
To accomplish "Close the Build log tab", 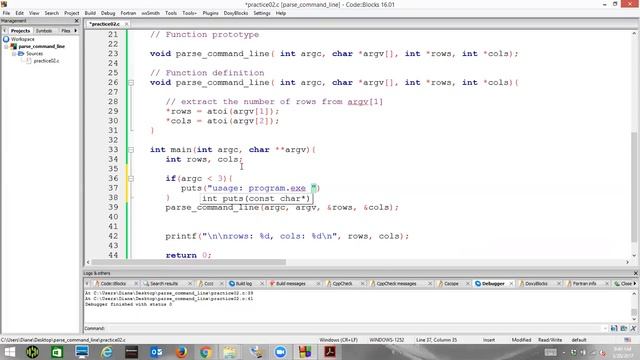I will point(262,284).
